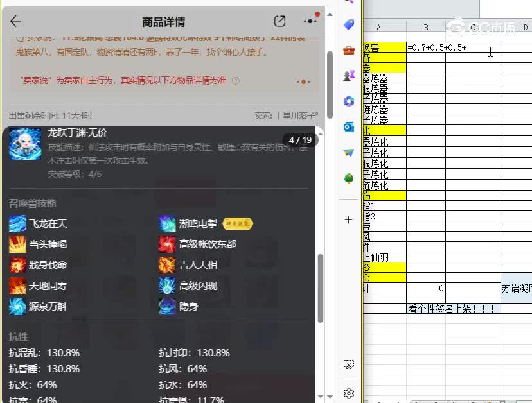The image size is (532, 403).
Task: Select the 高级闪现 skill icon
Action: pos(167,286)
